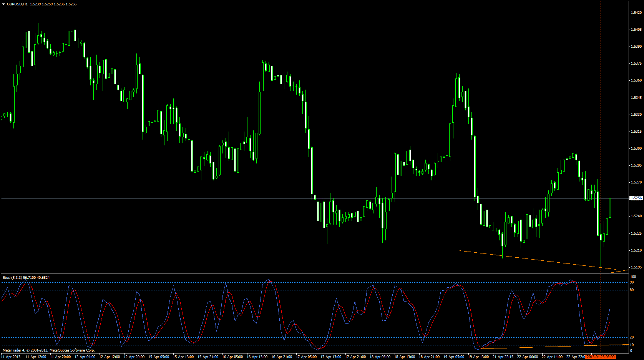Click time axis label 21 Apr 22:15
The image size is (644, 360).
(503, 357)
